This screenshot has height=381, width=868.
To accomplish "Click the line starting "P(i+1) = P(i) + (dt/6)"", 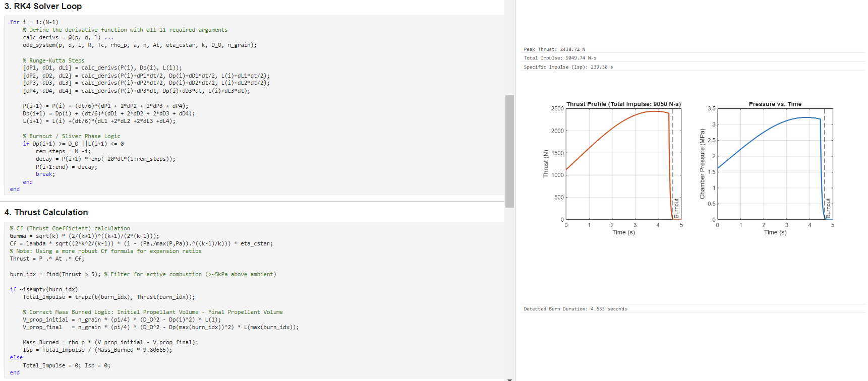I will (105, 106).
